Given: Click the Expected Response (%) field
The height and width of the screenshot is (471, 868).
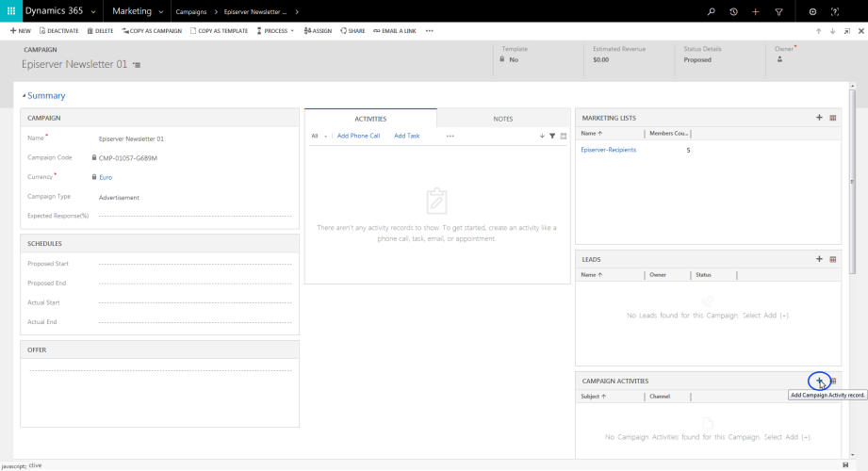Looking at the screenshot, I should tap(193, 216).
